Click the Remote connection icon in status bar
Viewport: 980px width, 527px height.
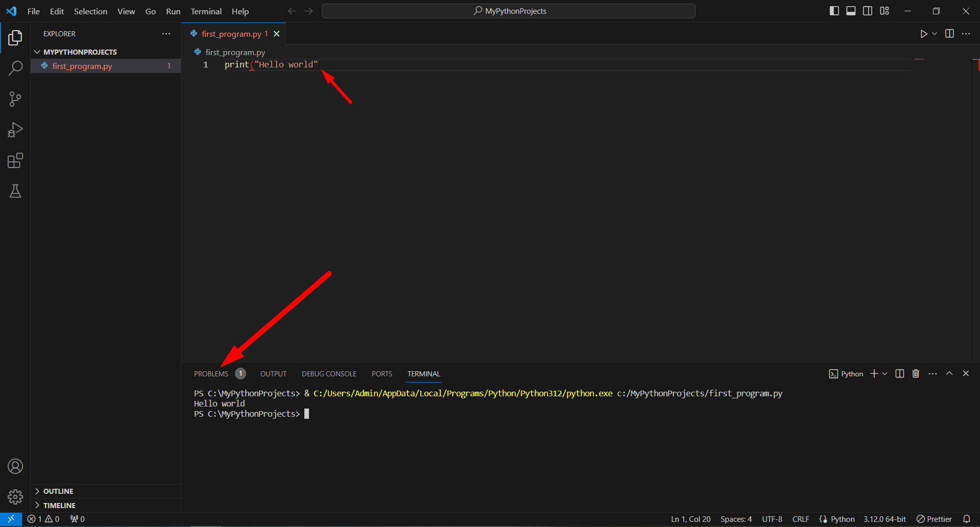10,519
